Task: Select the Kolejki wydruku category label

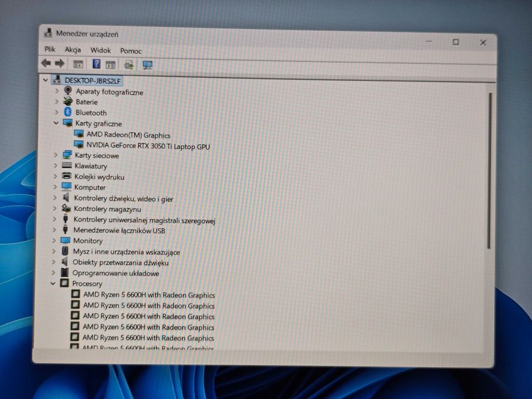Action: pyautogui.click(x=99, y=177)
